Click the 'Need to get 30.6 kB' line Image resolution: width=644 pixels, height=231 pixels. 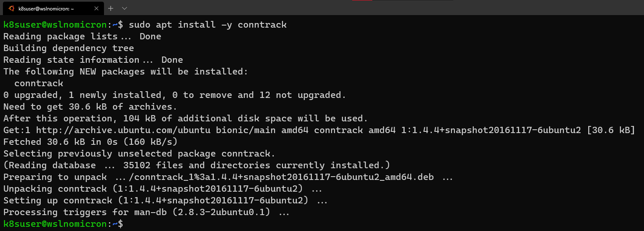(x=91, y=107)
